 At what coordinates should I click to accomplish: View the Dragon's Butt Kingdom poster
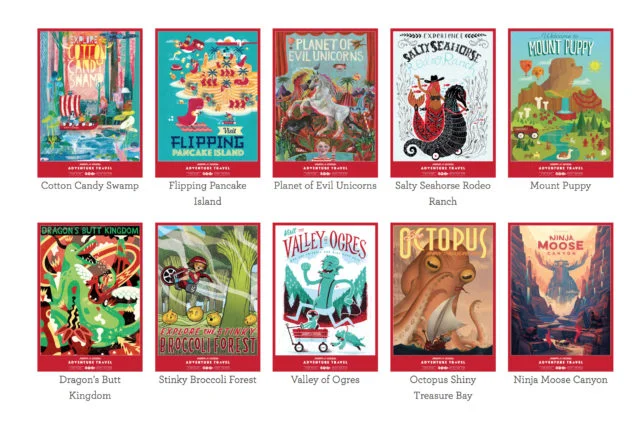90,297
